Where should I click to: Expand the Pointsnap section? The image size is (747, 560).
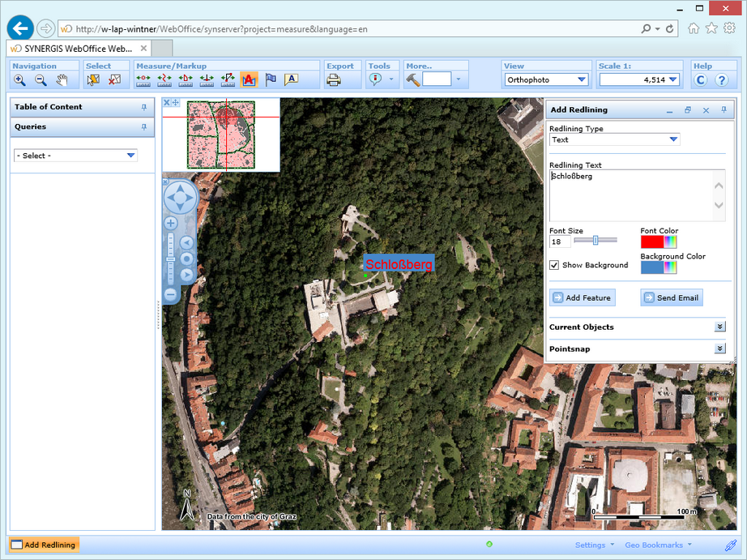[719, 348]
